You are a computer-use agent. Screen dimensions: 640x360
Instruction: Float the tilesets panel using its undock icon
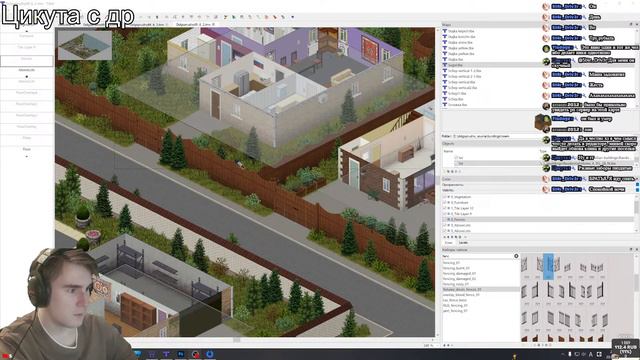tap(631, 249)
